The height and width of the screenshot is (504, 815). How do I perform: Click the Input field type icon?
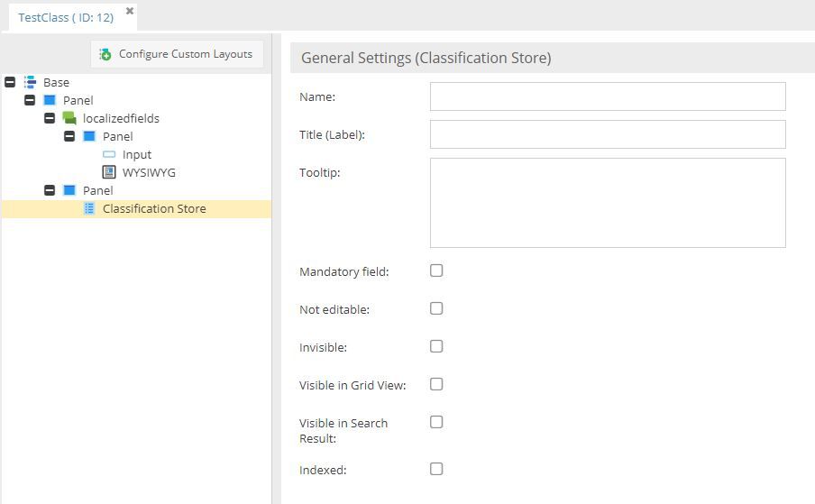pos(109,154)
